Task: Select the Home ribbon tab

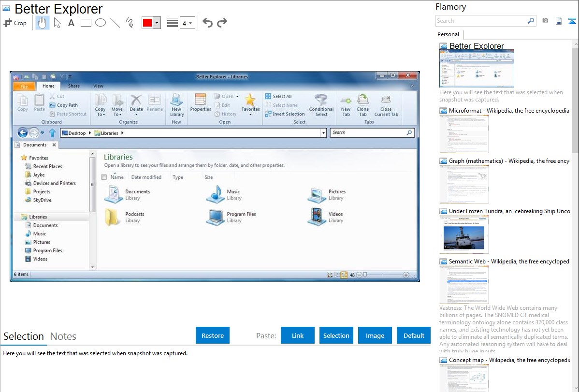Action: (48, 86)
